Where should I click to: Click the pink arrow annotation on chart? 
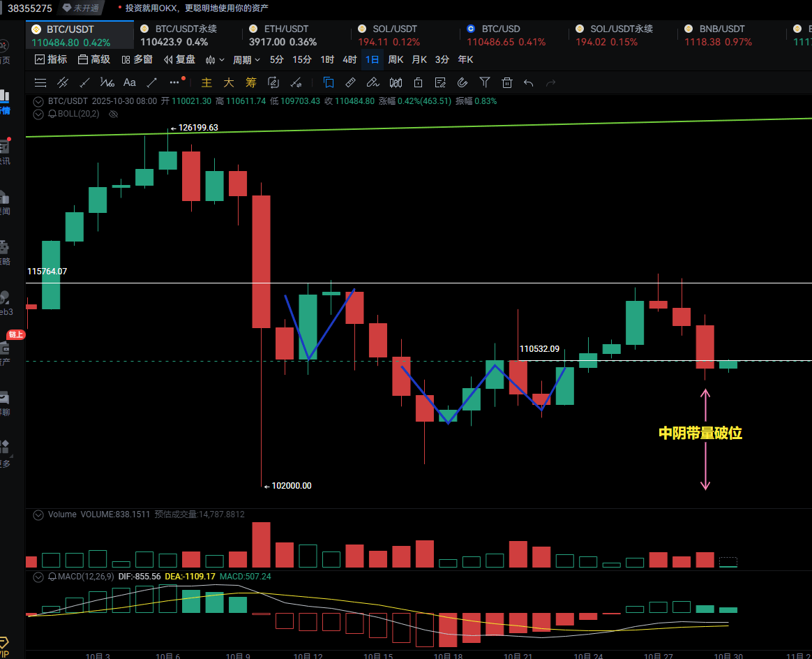[705, 440]
